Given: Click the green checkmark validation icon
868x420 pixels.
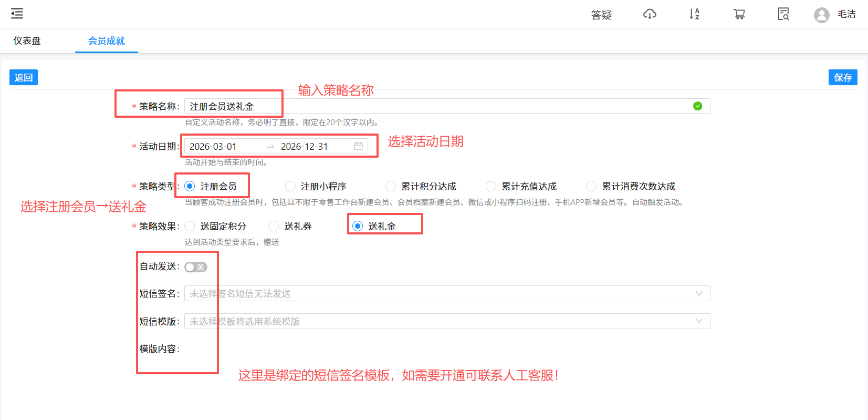Looking at the screenshot, I should click(x=697, y=106).
